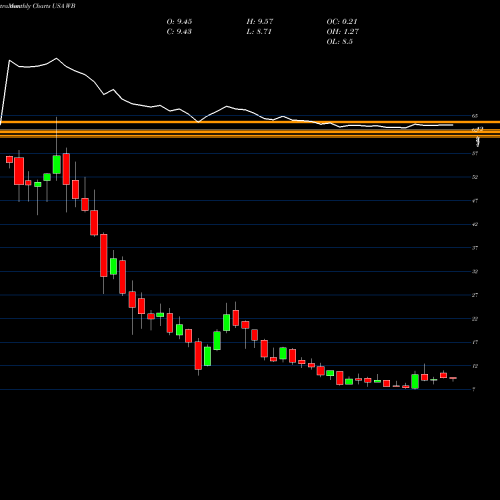The width and height of the screenshot is (500, 500).
Task: Click the 47 price axis label
Action: coord(475,201)
